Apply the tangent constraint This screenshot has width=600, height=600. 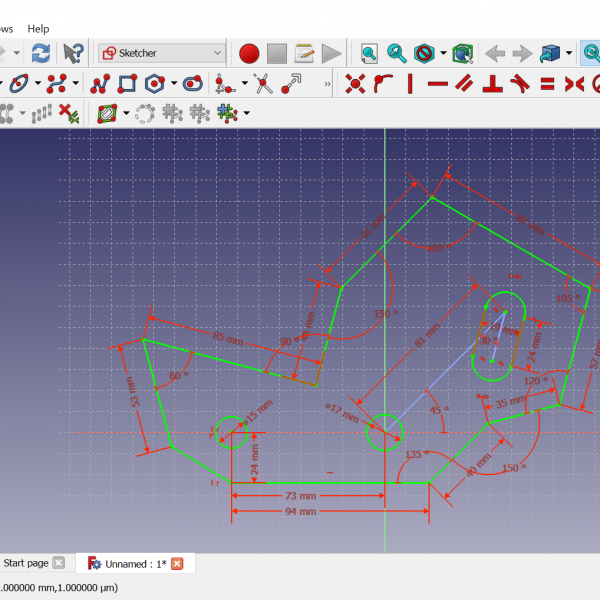pyautogui.click(x=519, y=83)
